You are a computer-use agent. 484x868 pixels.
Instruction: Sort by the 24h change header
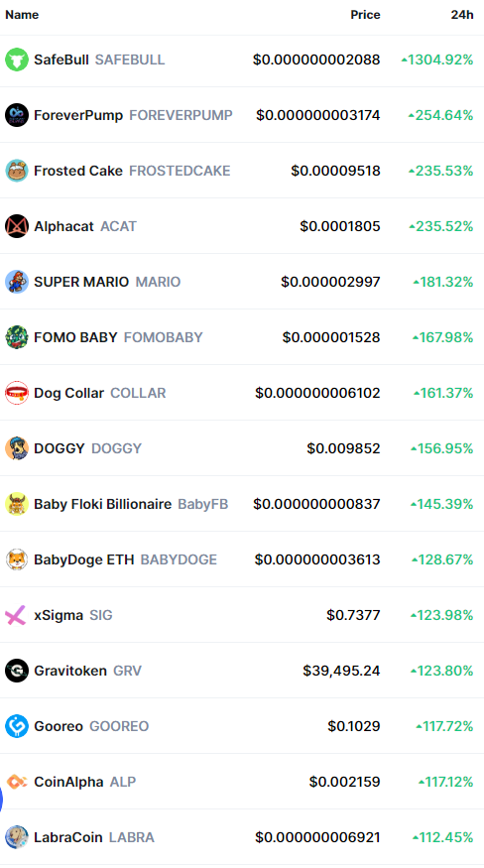click(x=462, y=15)
